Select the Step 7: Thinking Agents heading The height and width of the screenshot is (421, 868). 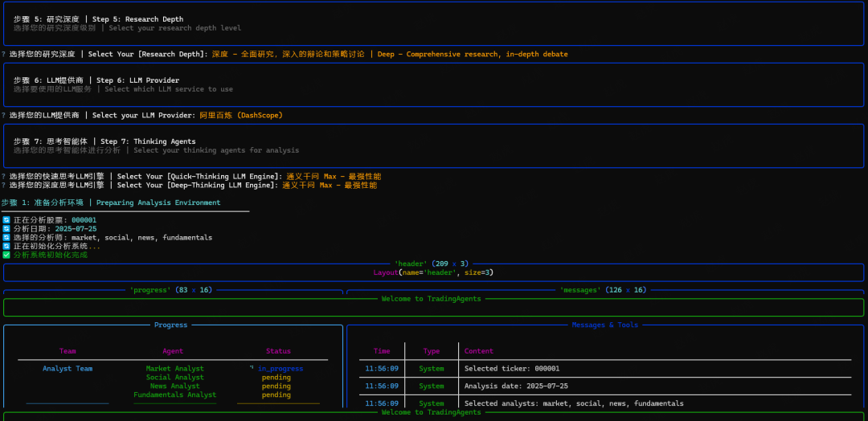point(148,141)
